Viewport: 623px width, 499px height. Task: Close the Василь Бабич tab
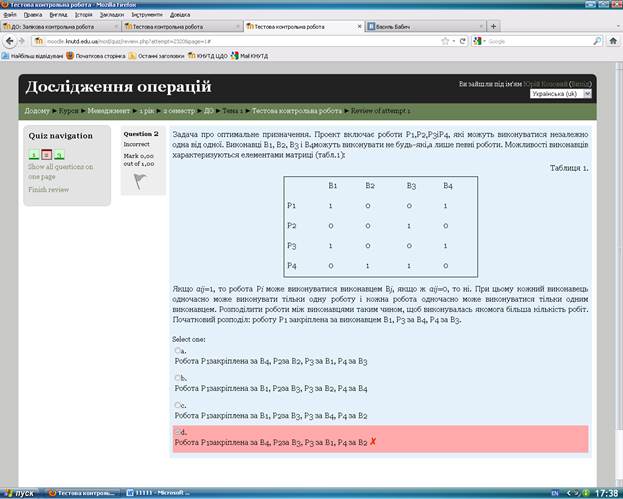(481, 27)
